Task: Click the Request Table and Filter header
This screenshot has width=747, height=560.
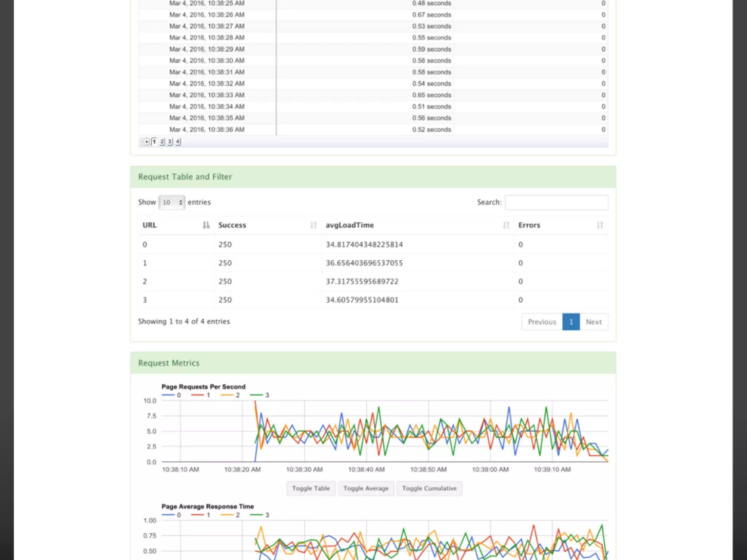Action: [185, 177]
